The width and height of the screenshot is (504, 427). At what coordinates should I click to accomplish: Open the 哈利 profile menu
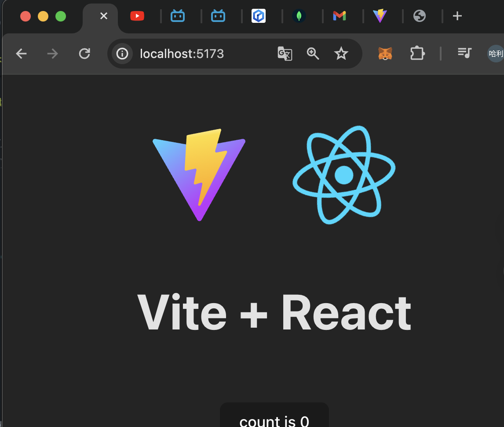pyautogui.click(x=495, y=54)
